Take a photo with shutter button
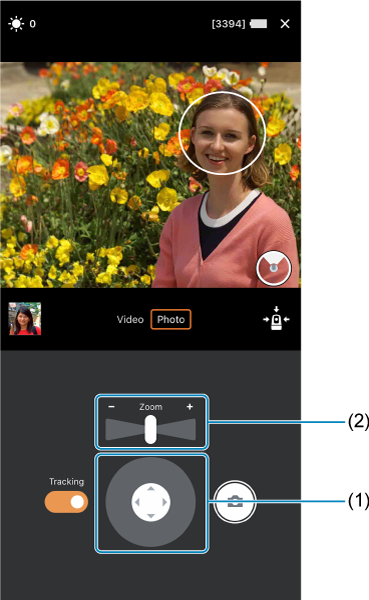 [x=235, y=502]
